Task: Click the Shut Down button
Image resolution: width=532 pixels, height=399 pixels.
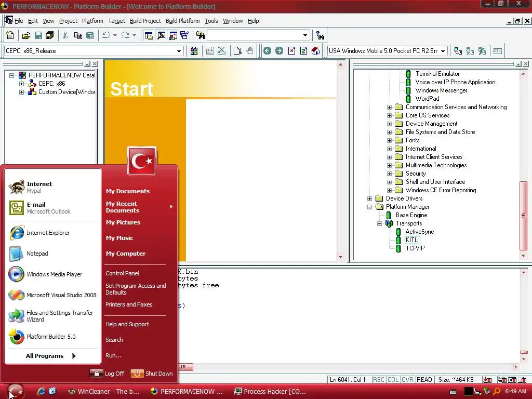Action: click(152, 374)
